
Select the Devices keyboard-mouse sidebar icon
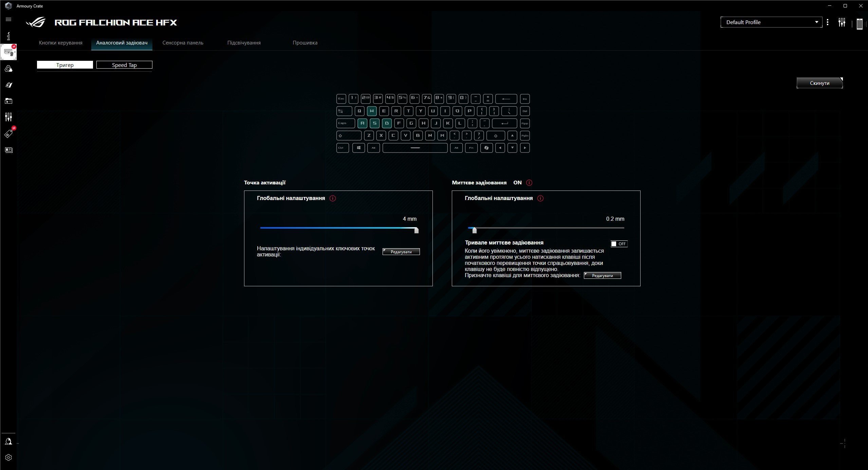click(x=8, y=52)
